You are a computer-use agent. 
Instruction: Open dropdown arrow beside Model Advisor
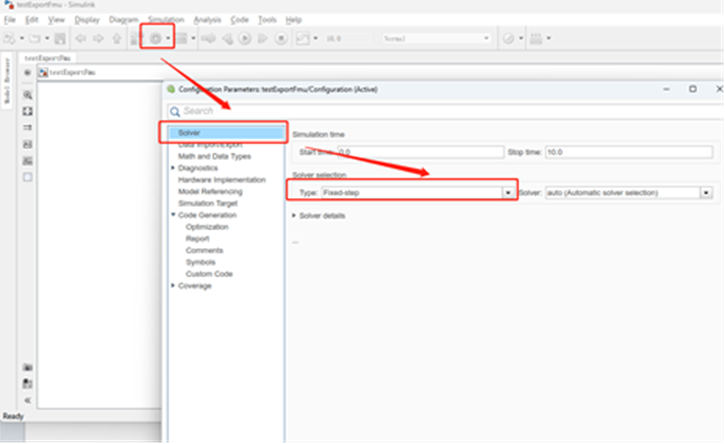[x=521, y=38]
